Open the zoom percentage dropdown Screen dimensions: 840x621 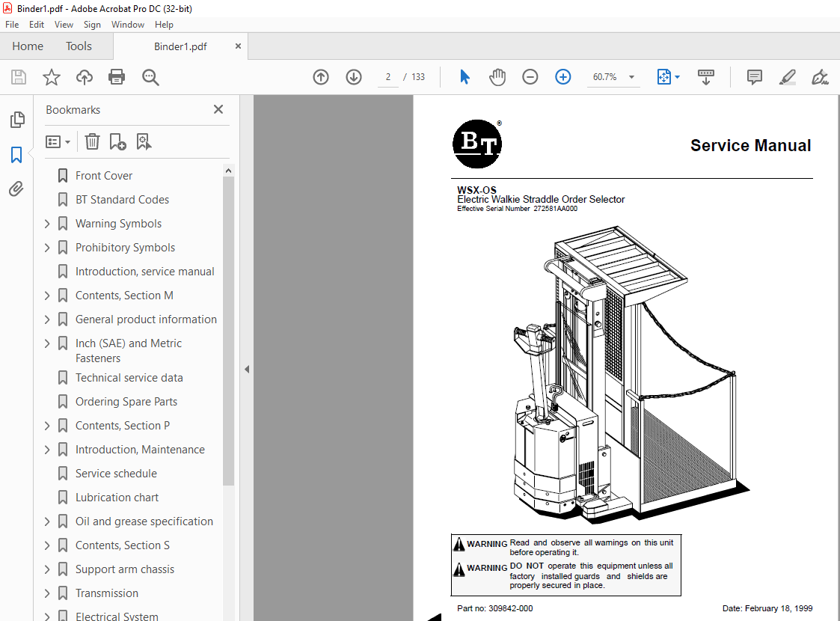coord(631,77)
